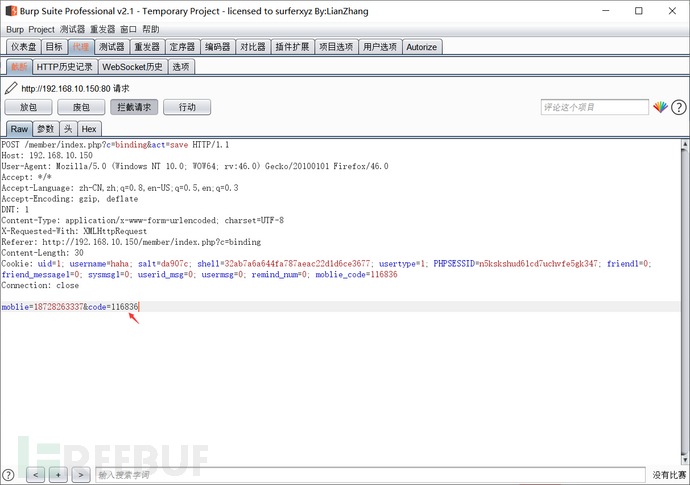Screen dimensions: 690x485
Task: Switch to the Autorize tab
Action: pos(422,47)
